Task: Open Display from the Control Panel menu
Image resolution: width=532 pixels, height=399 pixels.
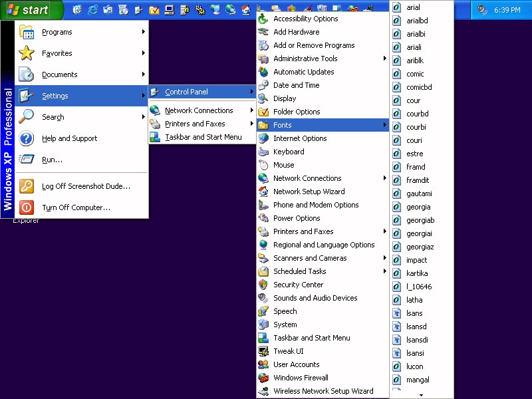Action: 285,98
